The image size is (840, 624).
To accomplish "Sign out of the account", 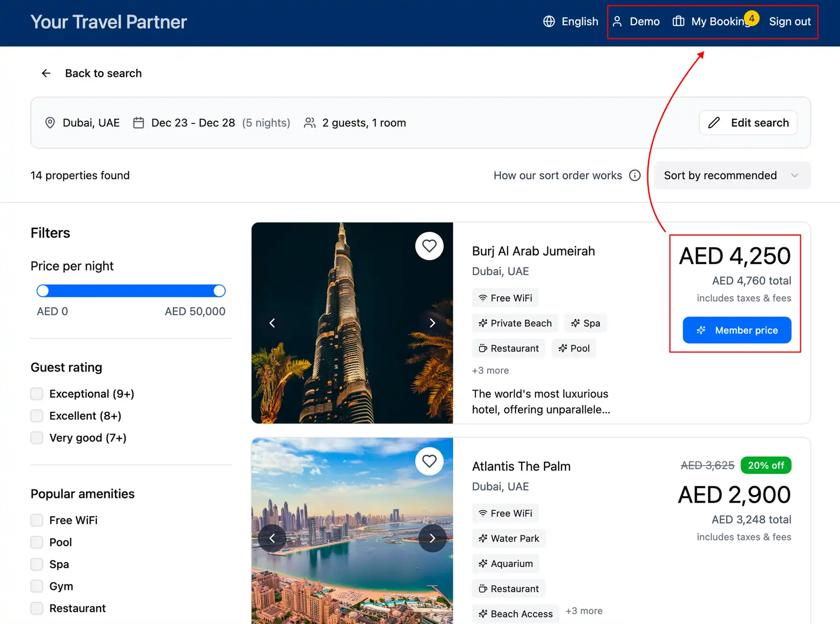I will coord(790,21).
